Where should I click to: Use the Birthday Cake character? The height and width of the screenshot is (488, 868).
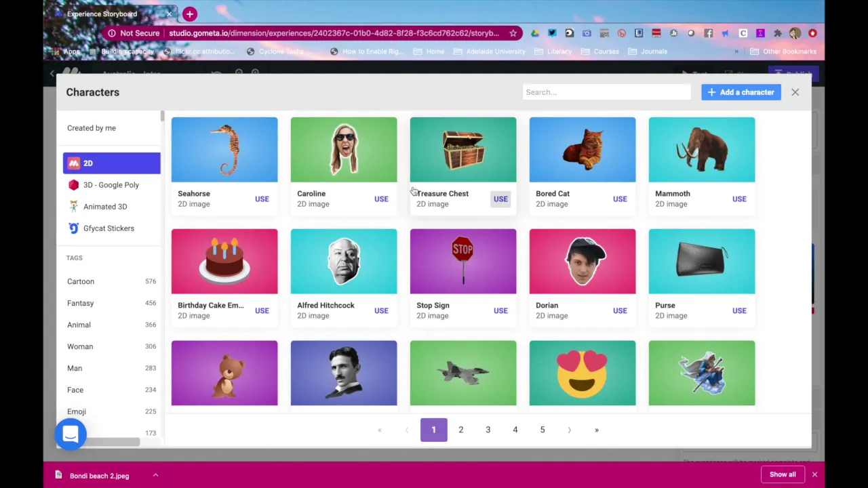click(262, 311)
